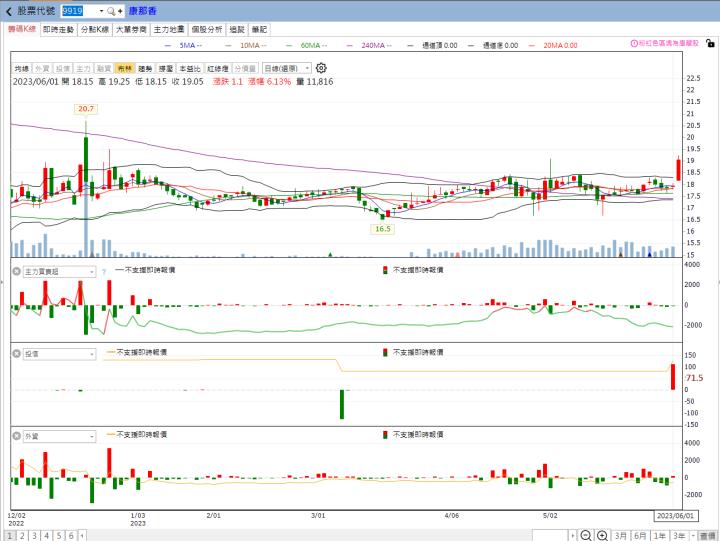The image size is (720, 541).
Task: Open the 主力買賣超 indicator dropdown
Action: pyautogui.click(x=59, y=272)
